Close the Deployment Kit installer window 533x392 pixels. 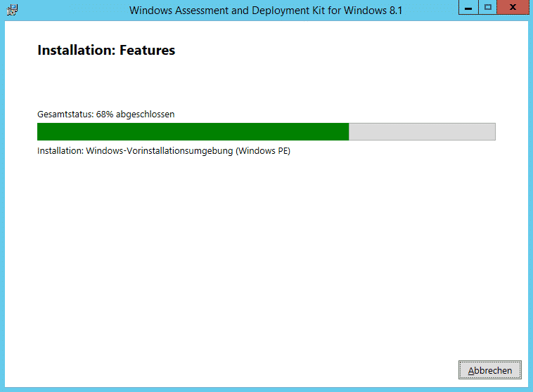(513, 7)
